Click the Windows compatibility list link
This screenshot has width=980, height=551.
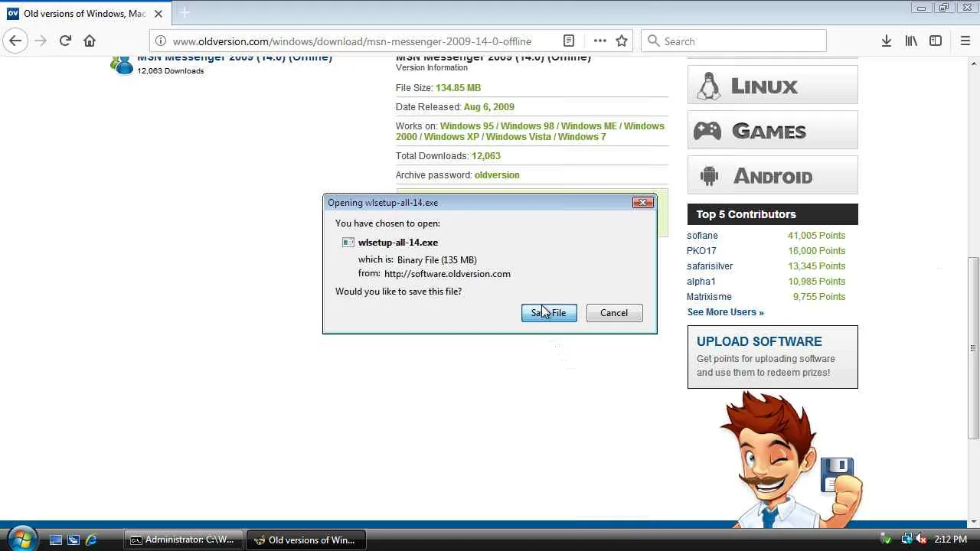(x=530, y=132)
